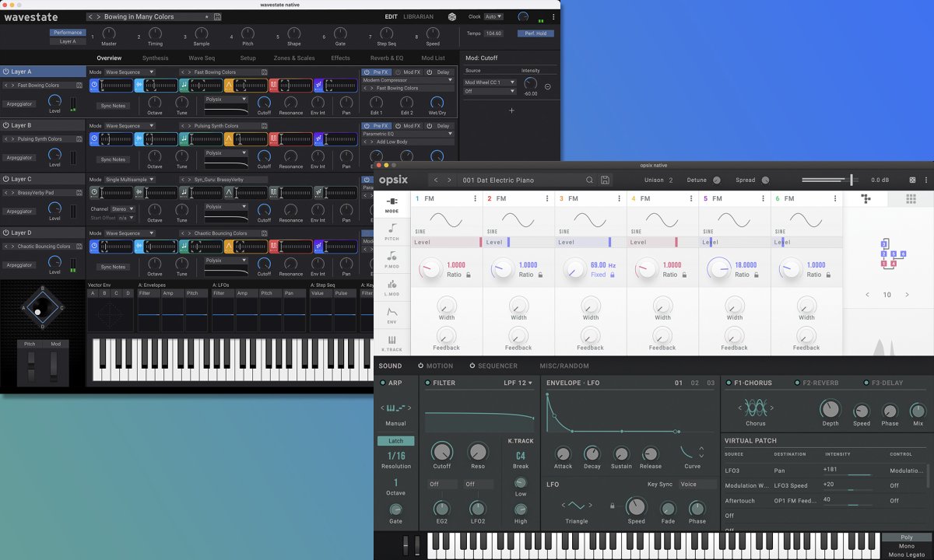Screen dimensions: 934x560
Task: Click the wavestate Tempo 104.60 field
Action: pyautogui.click(x=495, y=33)
